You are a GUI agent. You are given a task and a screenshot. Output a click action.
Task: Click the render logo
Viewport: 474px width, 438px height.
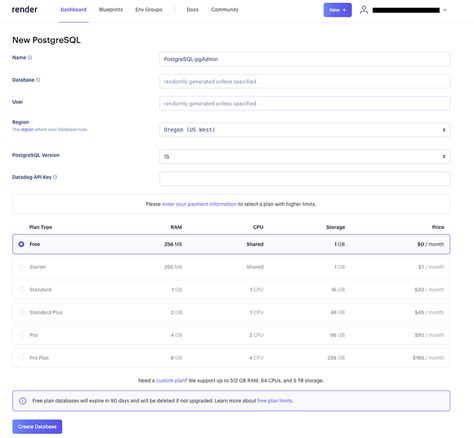(25, 10)
